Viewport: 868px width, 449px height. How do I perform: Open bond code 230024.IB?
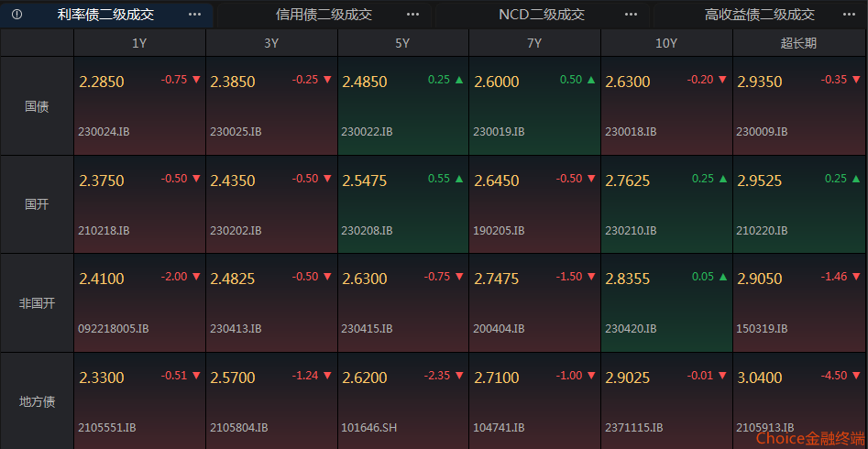(104, 132)
